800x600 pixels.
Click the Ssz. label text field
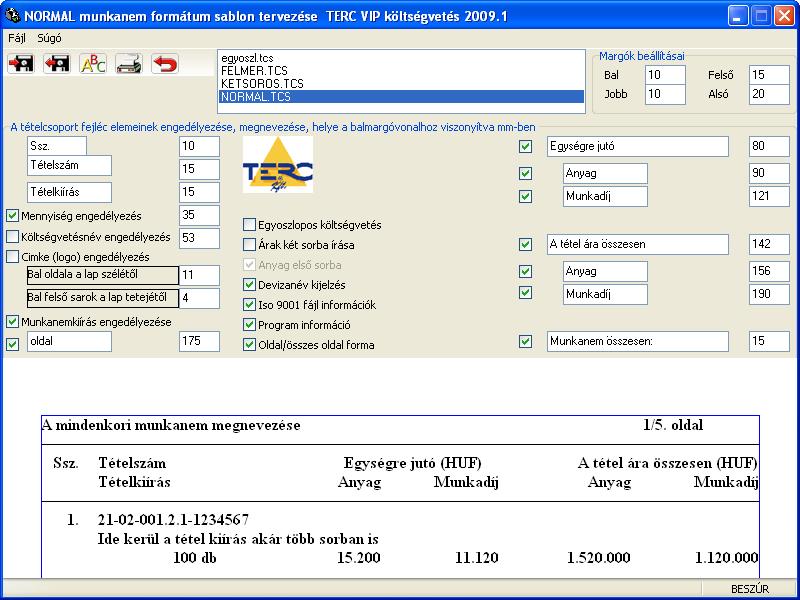(x=57, y=146)
